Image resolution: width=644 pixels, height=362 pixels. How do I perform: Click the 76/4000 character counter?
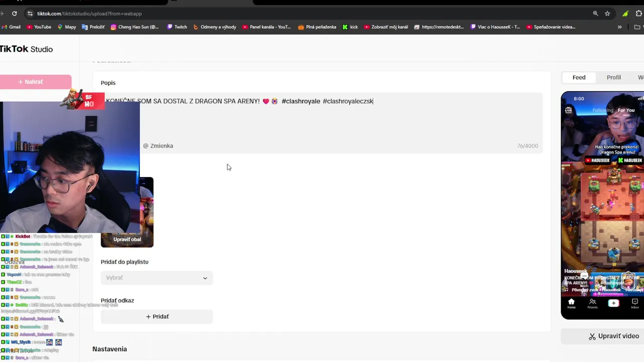click(527, 146)
